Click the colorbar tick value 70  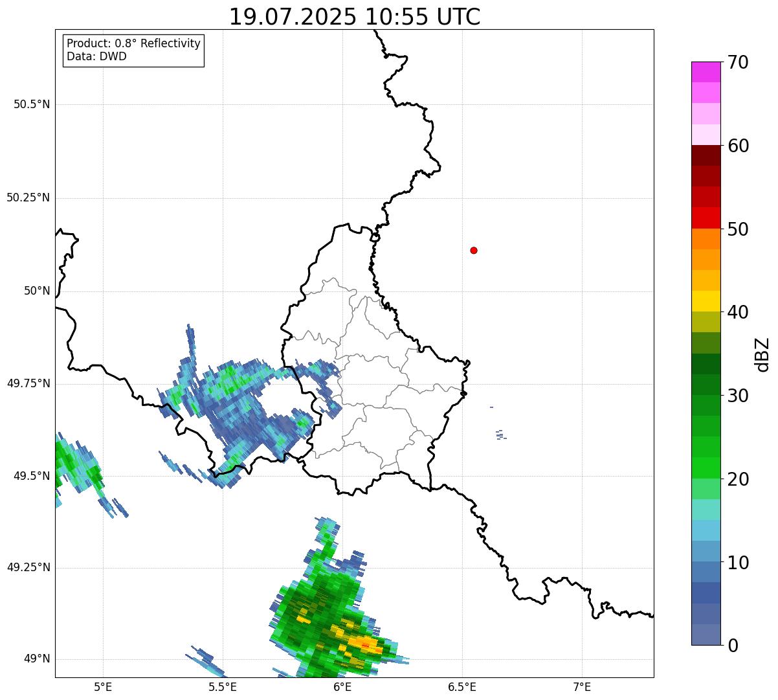pyautogui.click(x=738, y=62)
